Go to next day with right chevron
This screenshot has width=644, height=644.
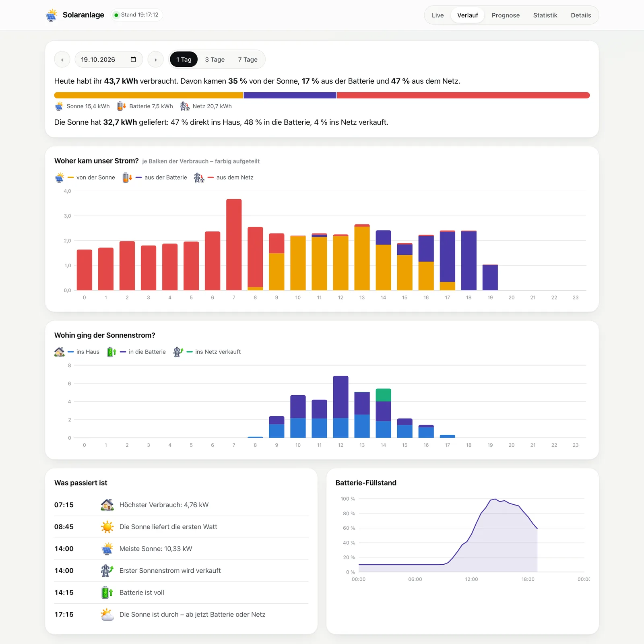[x=156, y=60]
